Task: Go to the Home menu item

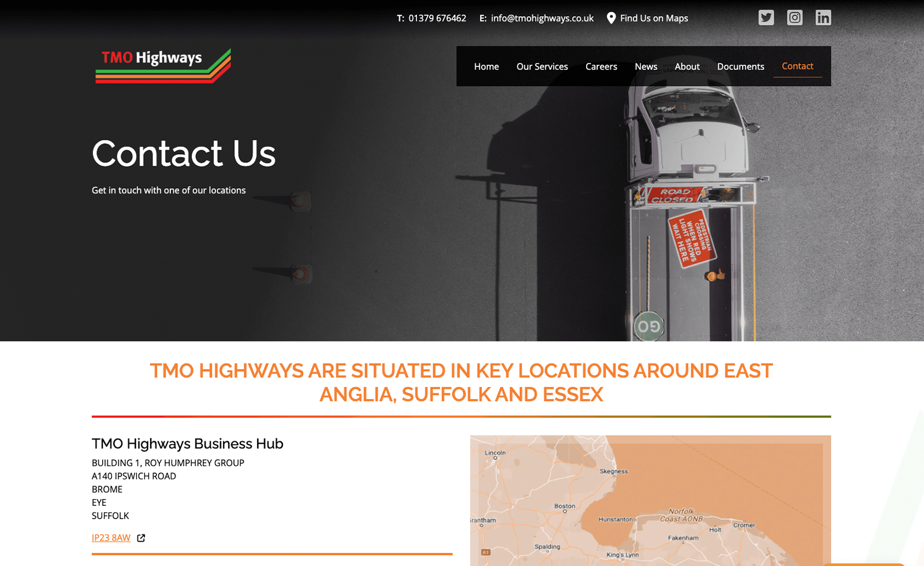Action: [486, 66]
